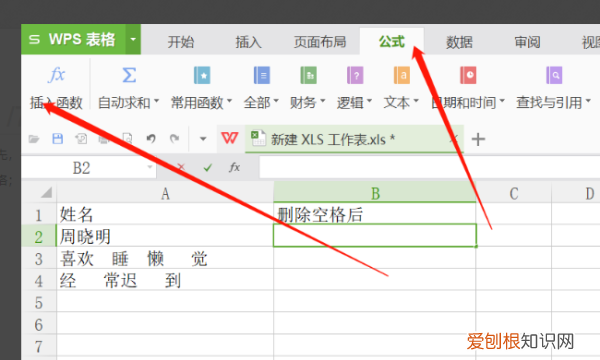
Task: Click the open folder icon in quick toolbar
Action: 34,138
